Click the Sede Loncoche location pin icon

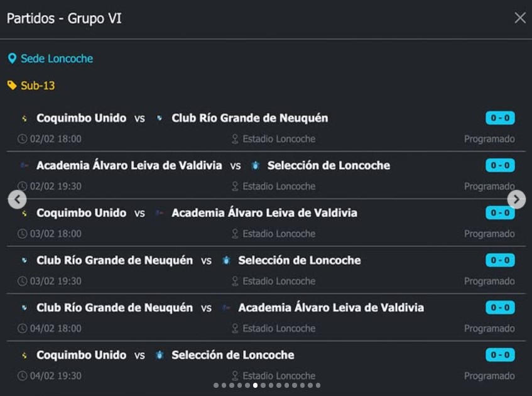pyautogui.click(x=12, y=58)
